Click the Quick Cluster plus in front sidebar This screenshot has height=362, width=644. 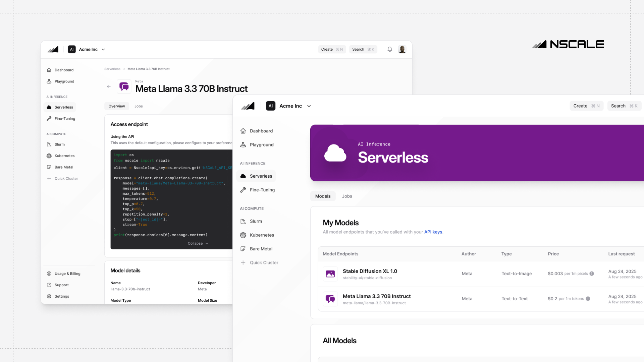pyautogui.click(x=243, y=262)
